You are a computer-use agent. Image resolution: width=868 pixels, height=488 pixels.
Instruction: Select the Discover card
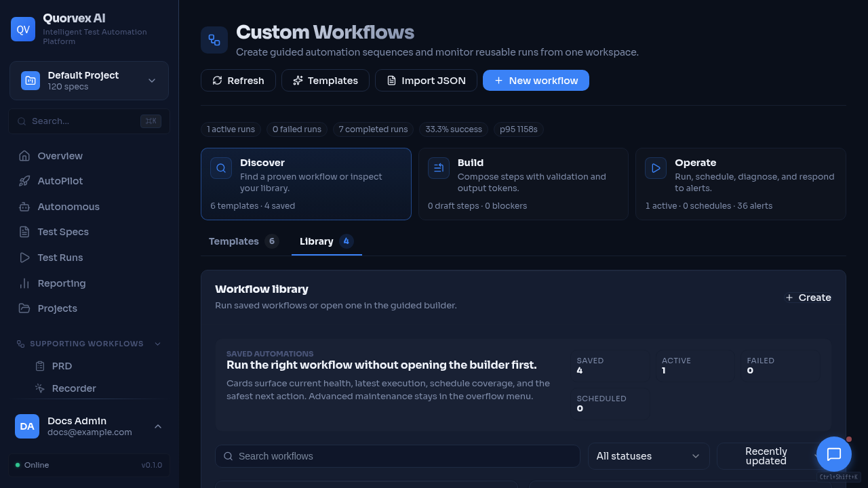coord(306,184)
